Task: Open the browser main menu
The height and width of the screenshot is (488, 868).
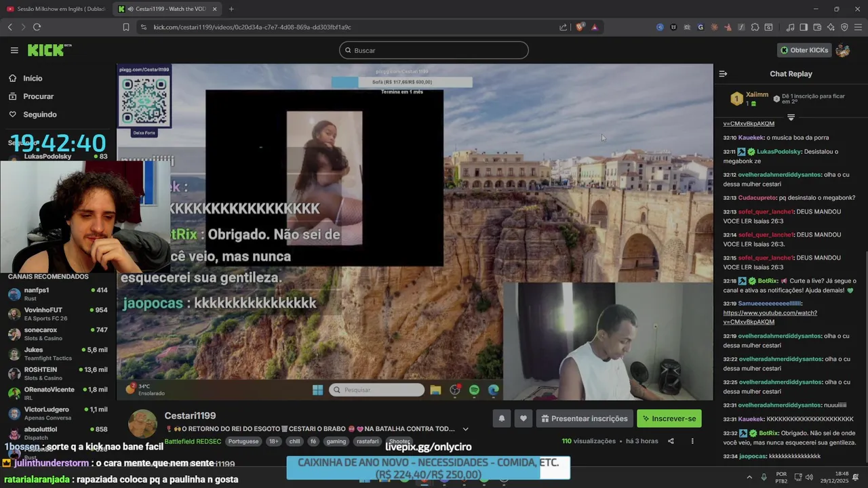Action: click(858, 27)
